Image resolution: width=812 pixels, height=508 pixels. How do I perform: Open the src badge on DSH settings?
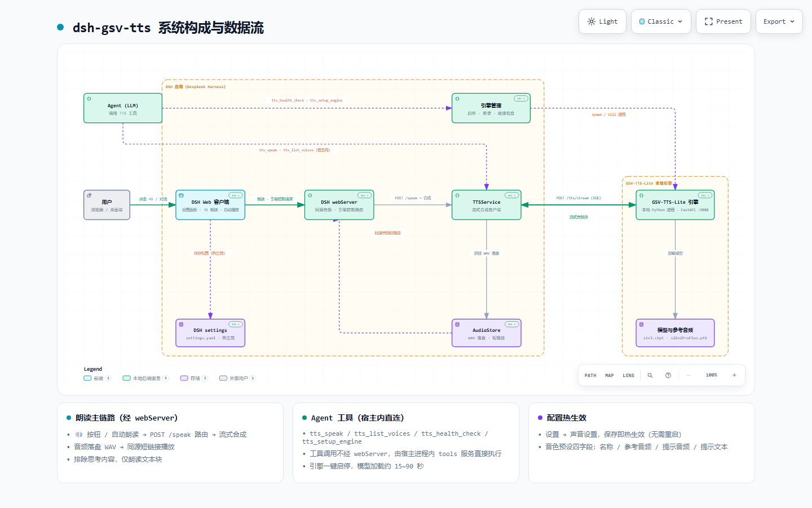tap(236, 325)
